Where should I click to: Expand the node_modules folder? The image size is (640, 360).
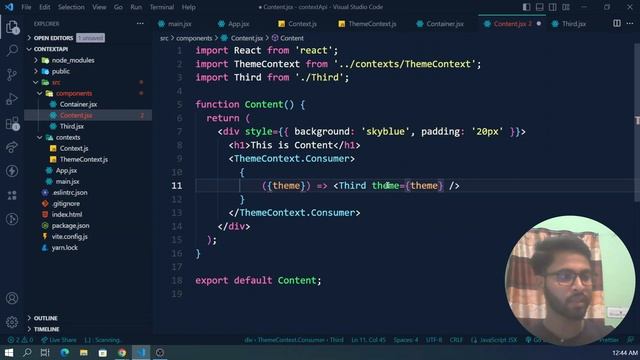point(73,60)
